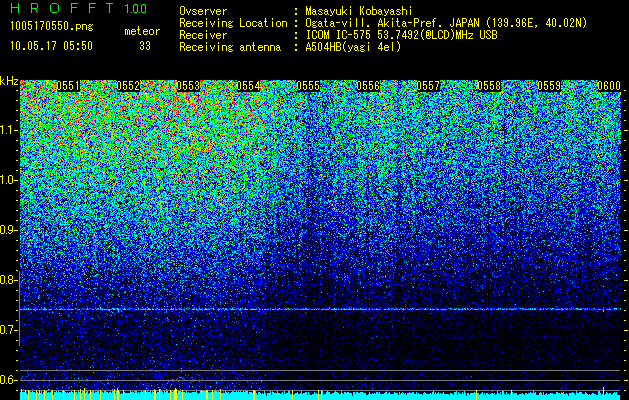
Task: Click the 0554 time marker
Action: pyautogui.click(x=248, y=86)
